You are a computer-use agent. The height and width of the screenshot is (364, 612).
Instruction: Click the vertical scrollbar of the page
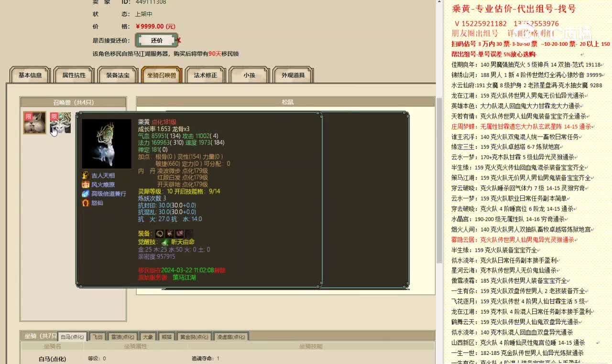point(439,182)
